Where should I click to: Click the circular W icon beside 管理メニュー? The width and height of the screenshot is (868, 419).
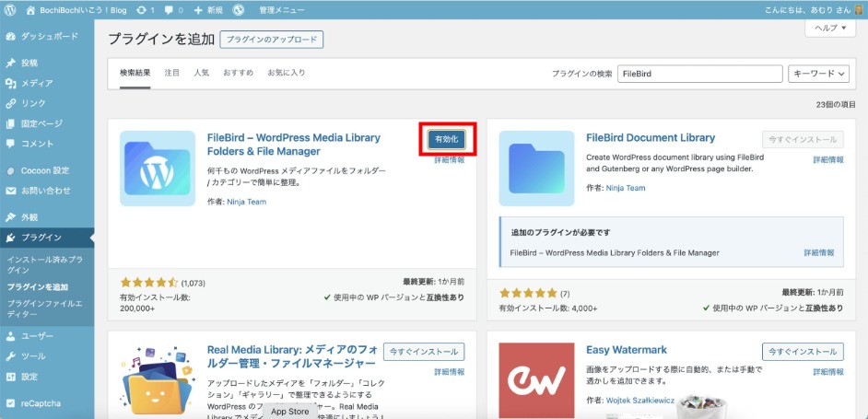pyautogui.click(x=238, y=10)
